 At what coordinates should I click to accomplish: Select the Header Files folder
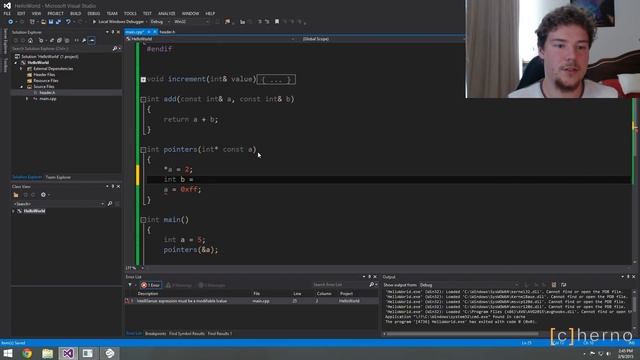point(44,75)
